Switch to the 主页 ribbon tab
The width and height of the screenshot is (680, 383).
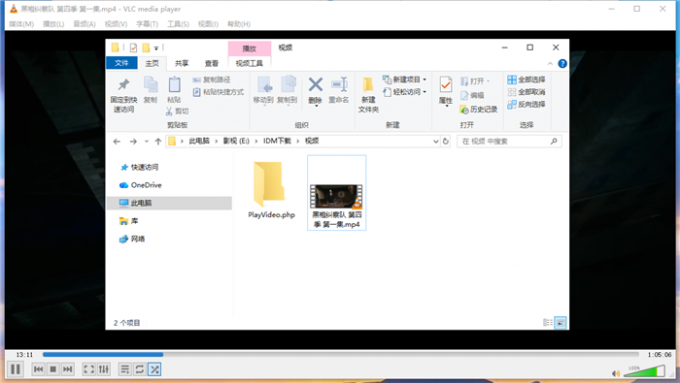point(152,63)
